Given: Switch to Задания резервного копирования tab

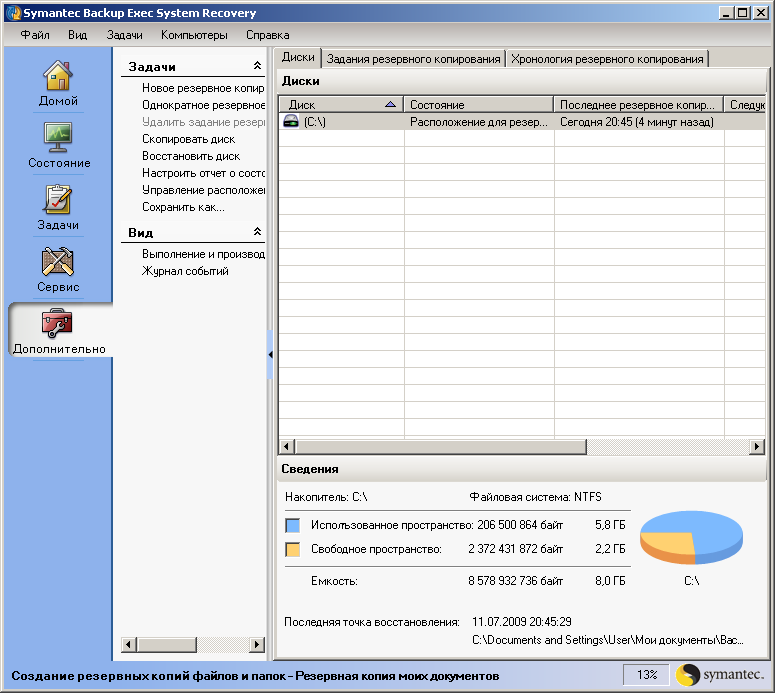Looking at the screenshot, I should (x=413, y=59).
